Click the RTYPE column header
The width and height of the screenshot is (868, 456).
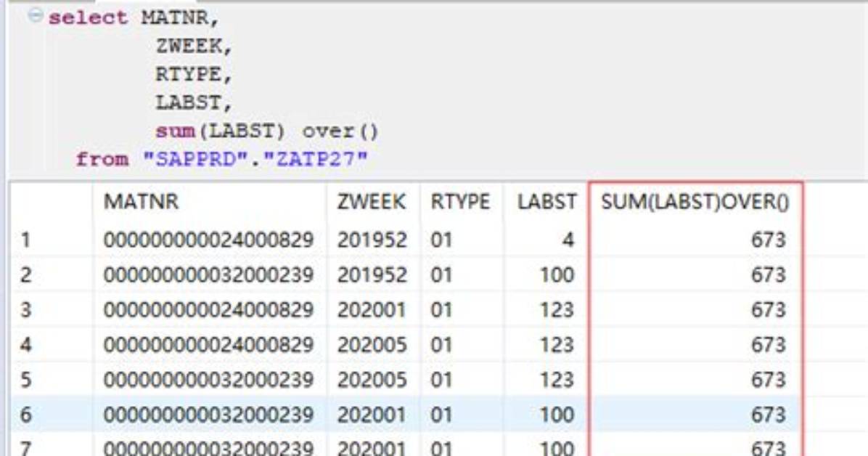coord(460,202)
